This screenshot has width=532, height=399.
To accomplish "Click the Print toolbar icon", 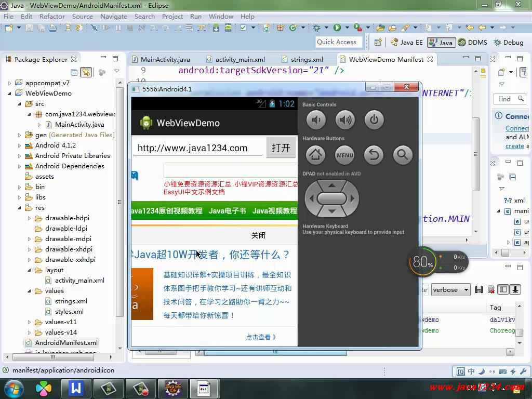I will (52, 28).
